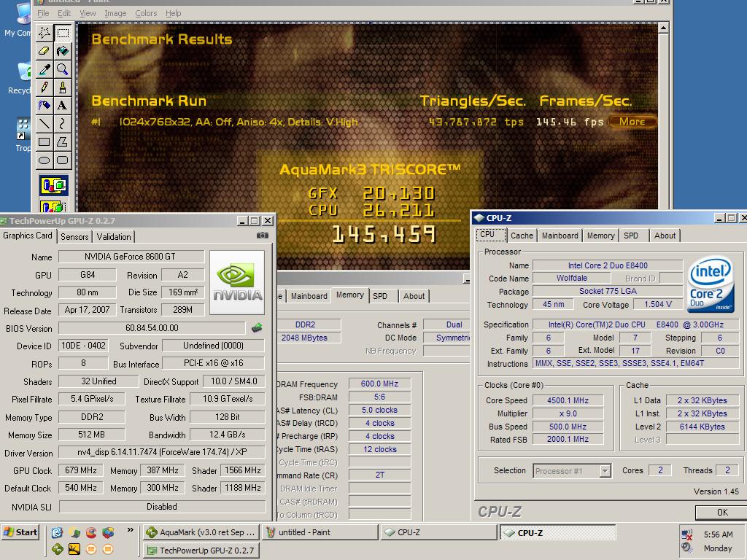747x560 pixels.
Task: Select the Text tool in Paint
Action: 63,105
